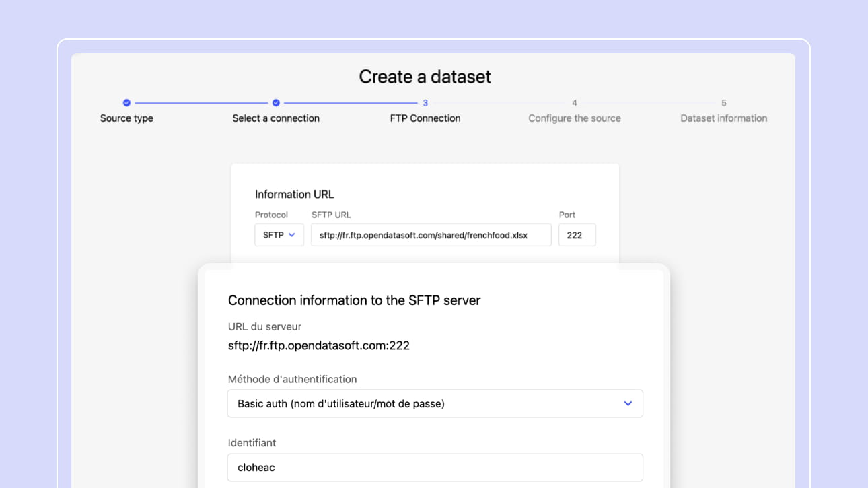This screenshot has width=868, height=488.
Task: Expand the Méthode d'authentification dropdown
Action: point(435,404)
